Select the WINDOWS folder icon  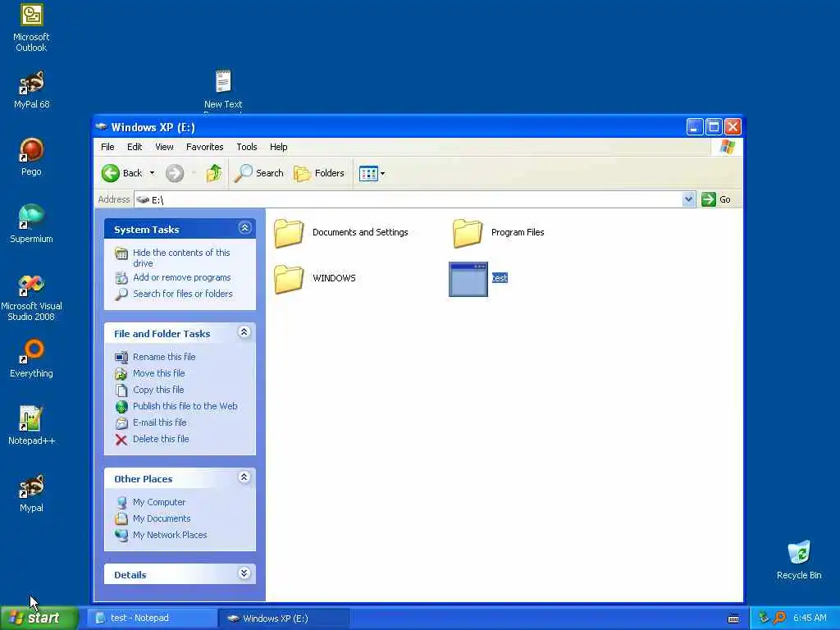[x=289, y=279]
